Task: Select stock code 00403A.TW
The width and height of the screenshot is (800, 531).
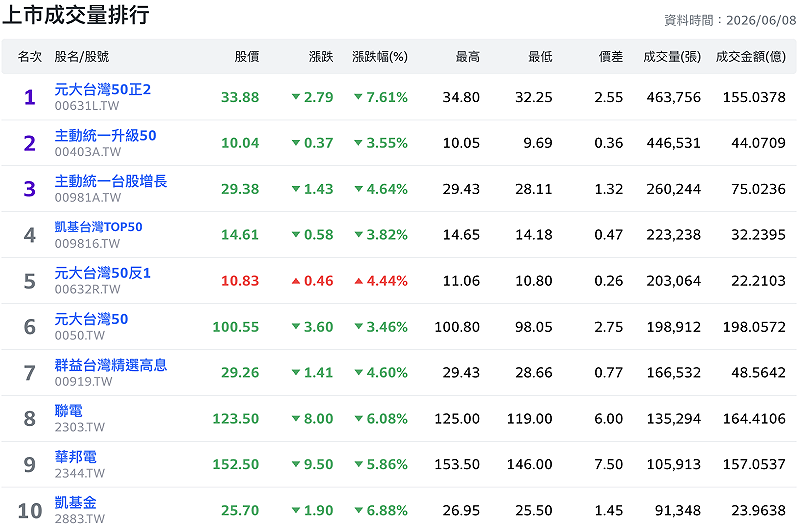Action: [88, 151]
